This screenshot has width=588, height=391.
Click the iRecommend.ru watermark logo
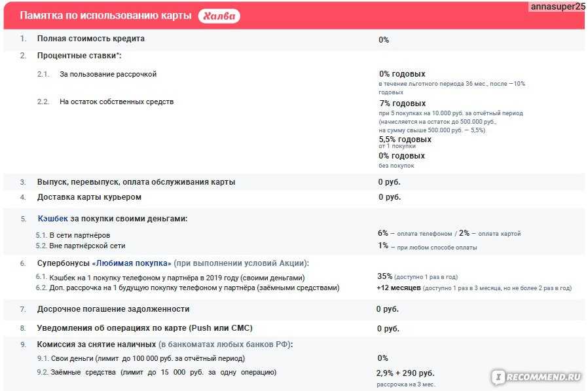pyautogui.click(x=537, y=377)
